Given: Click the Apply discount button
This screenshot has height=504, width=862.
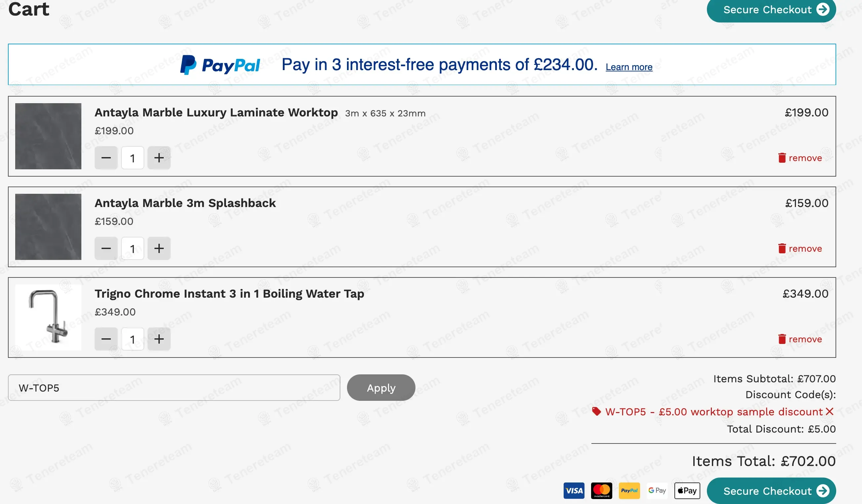Looking at the screenshot, I should click(381, 388).
